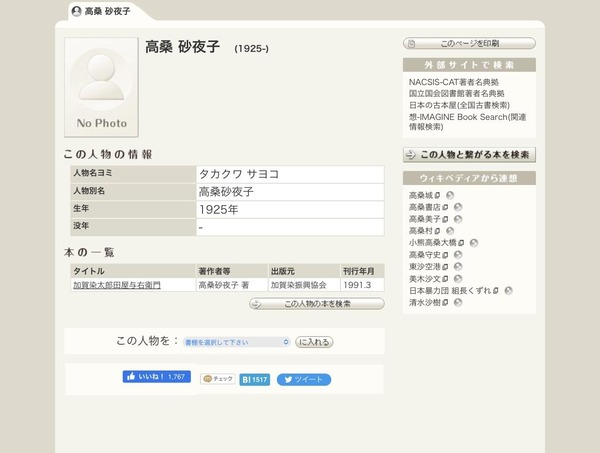
Task: Select the 高桑 砂夜子 page tab
Action: (101, 11)
